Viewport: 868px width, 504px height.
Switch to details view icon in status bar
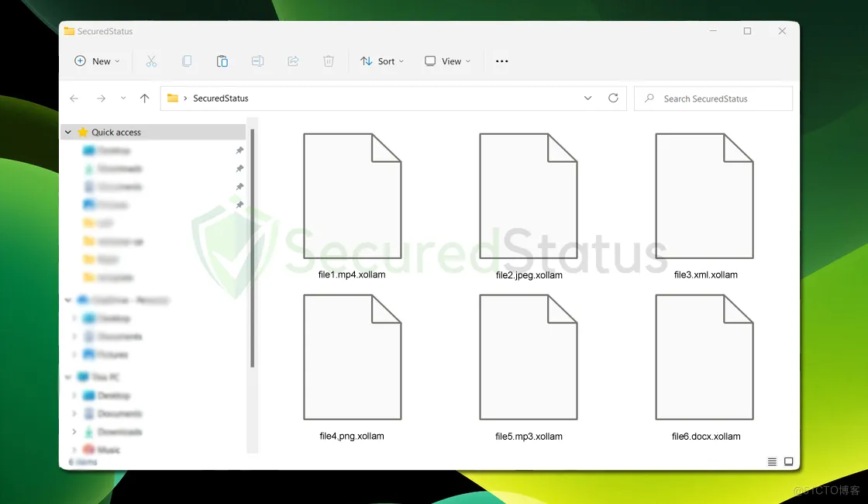pyautogui.click(x=772, y=461)
